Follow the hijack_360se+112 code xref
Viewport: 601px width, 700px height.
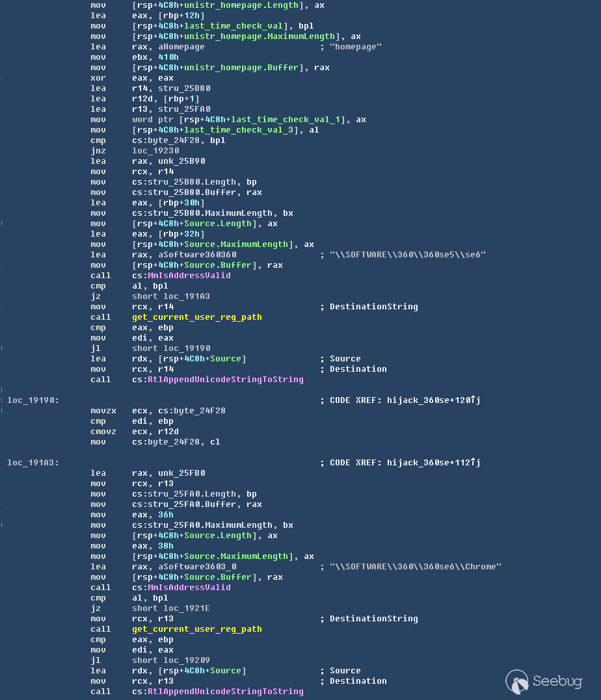point(433,463)
